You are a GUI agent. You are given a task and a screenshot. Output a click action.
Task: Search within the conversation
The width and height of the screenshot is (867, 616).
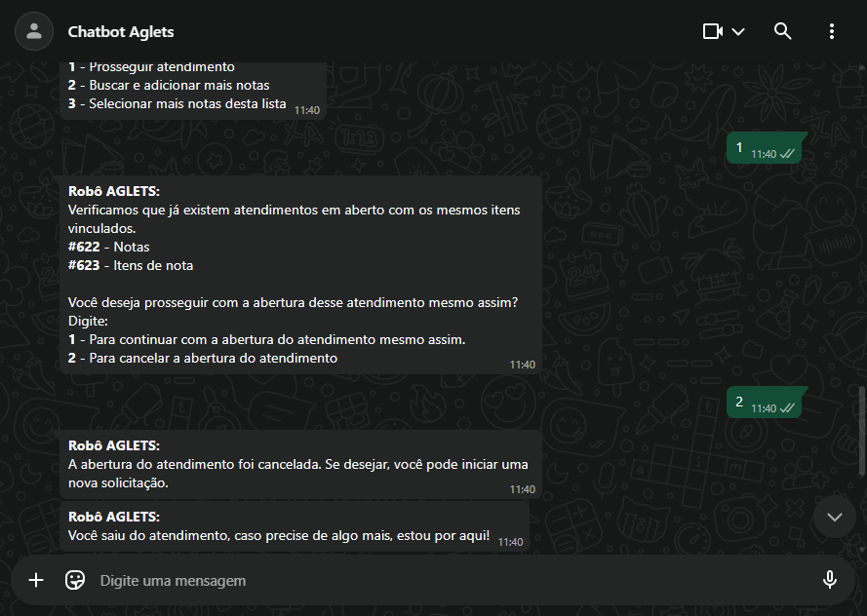coord(782,31)
